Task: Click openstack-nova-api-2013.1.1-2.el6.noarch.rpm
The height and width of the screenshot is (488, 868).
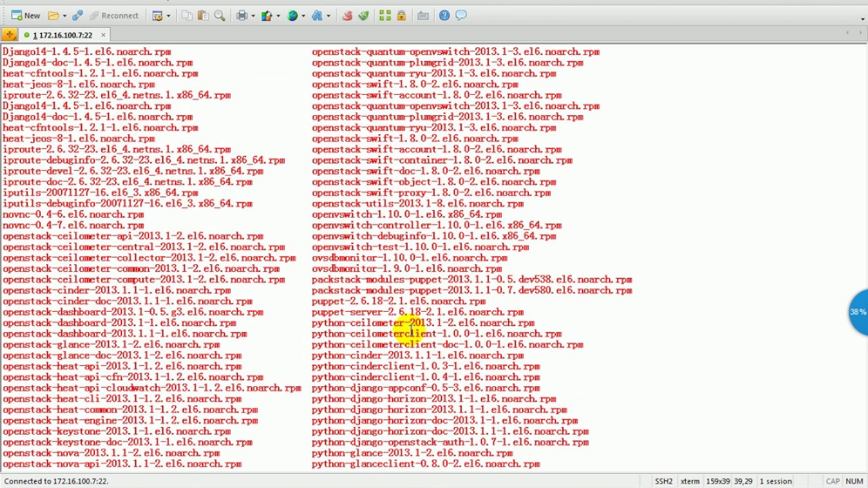Action: pyautogui.click(x=122, y=464)
